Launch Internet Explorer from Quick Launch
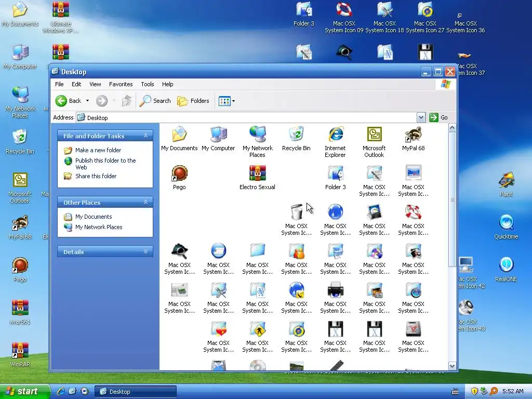The image size is (532, 399). point(61,391)
